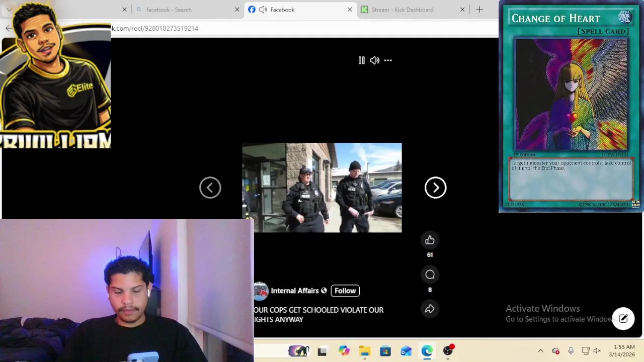This screenshot has height=362, width=644.
Task: Go to the previous reel
Action: (x=210, y=188)
